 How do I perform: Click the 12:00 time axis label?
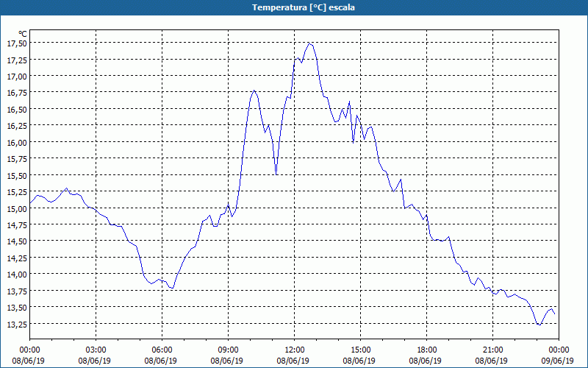click(x=295, y=350)
